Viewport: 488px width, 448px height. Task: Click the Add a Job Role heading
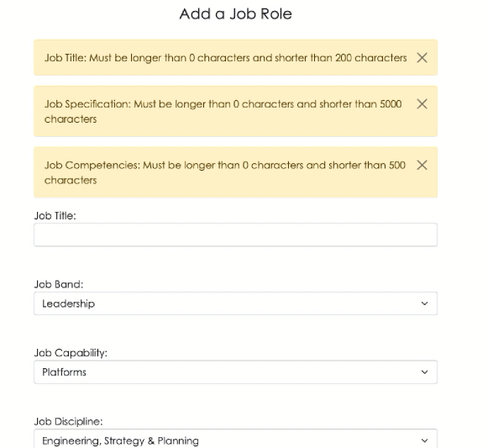pos(235,13)
